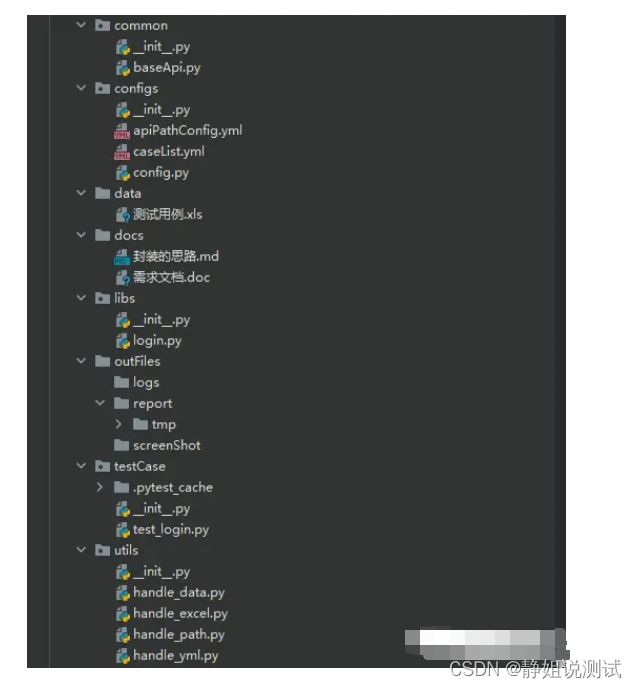Screen dimensions: 637x688
Task: Open handle_excel.py file name
Action: (x=181, y=613)
